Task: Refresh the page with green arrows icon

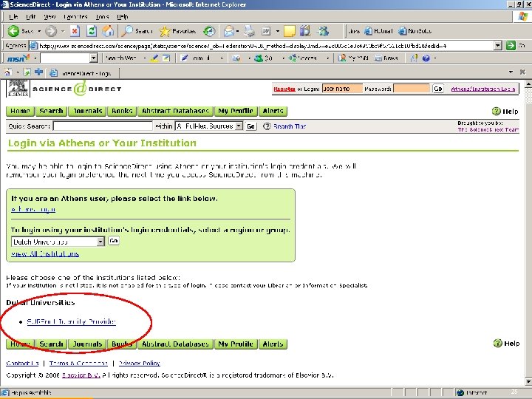Action: (92, 31)
